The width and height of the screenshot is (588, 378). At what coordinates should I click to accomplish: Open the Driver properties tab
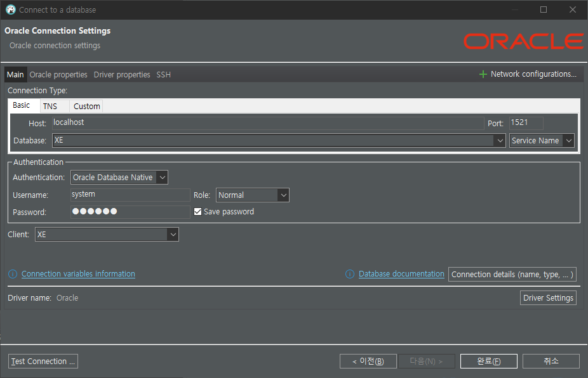[x=122, y=75]
